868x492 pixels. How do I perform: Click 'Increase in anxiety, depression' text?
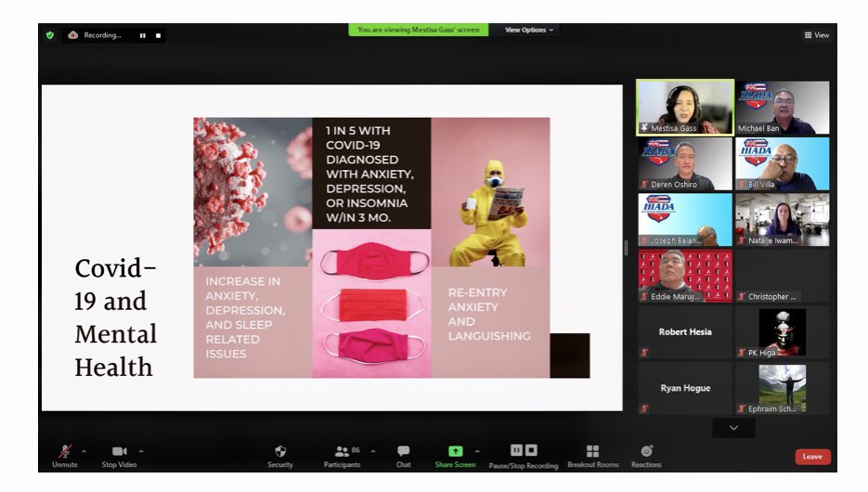tap(245, 317)
